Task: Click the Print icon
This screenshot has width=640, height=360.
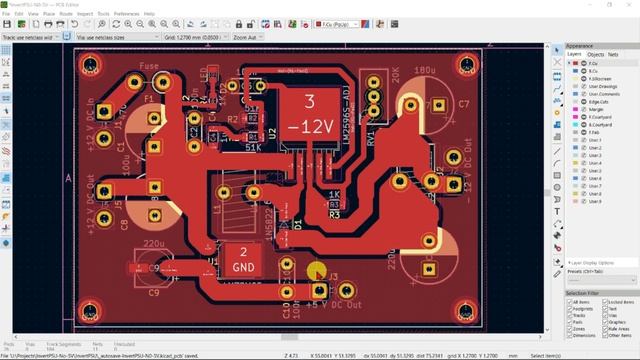Action: click(x=48, y=24)
